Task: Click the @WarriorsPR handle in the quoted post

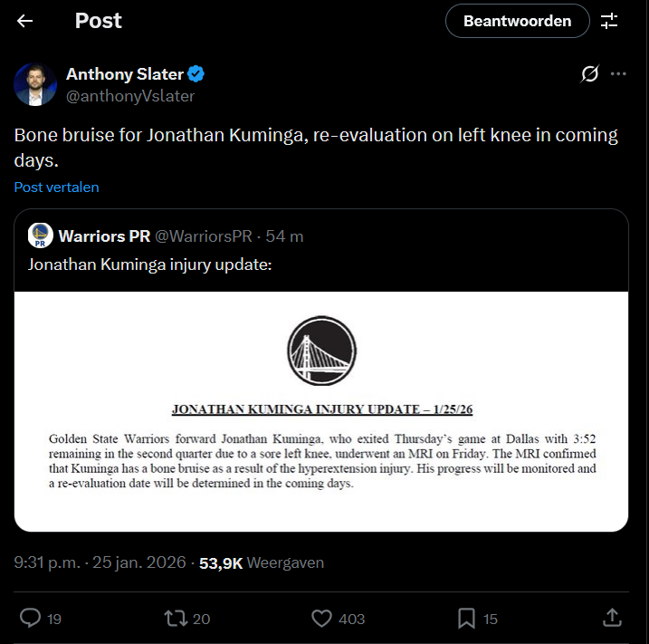Action: (204, 236)
